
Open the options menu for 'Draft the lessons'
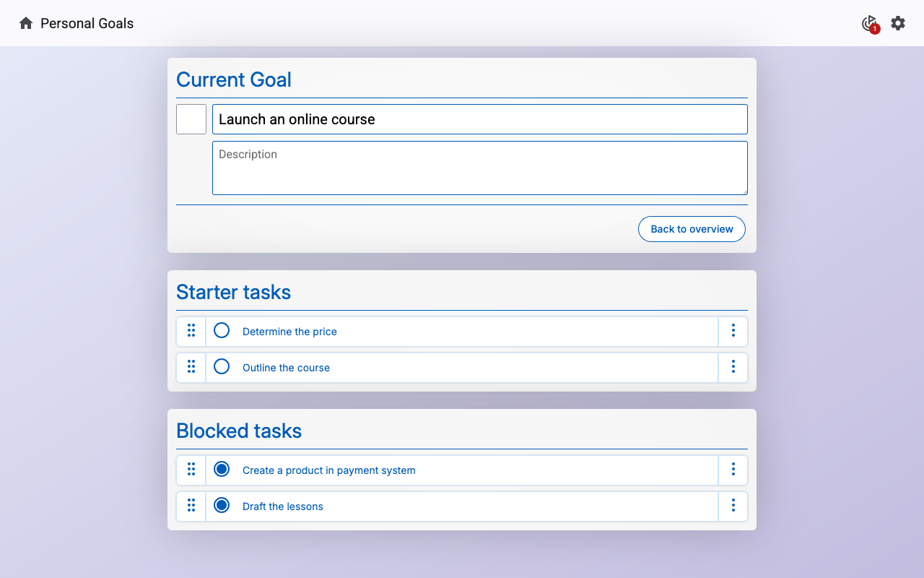coord(733,506)
